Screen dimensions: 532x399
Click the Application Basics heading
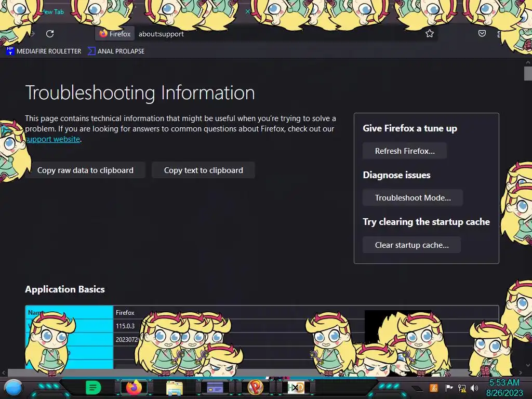point(65,289)
